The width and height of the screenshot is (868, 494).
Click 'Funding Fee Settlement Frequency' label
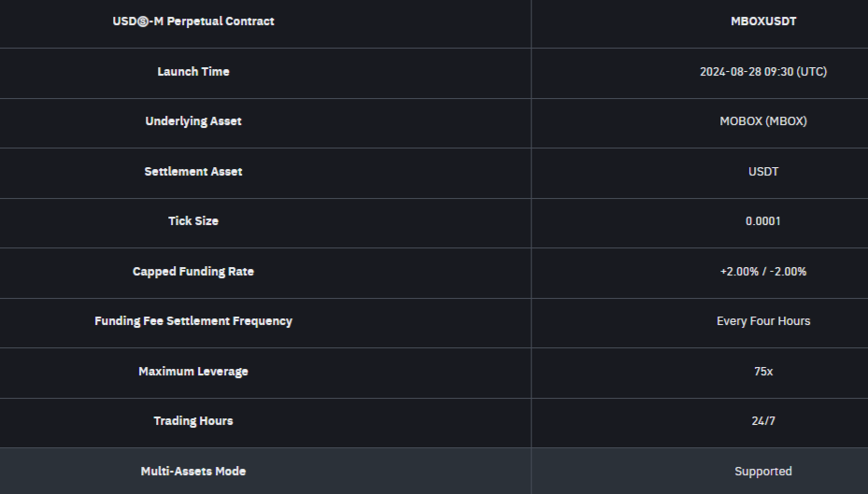pos(193,321)
